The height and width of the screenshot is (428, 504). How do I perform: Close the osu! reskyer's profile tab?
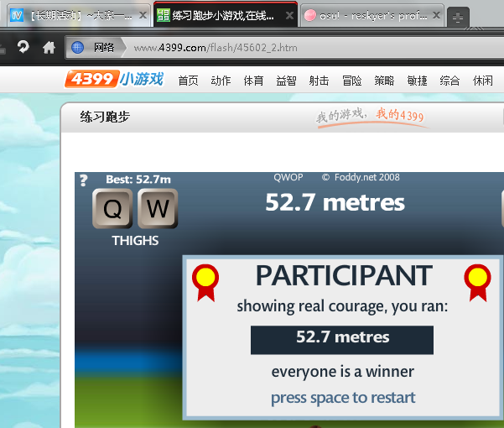click(436, 15)
